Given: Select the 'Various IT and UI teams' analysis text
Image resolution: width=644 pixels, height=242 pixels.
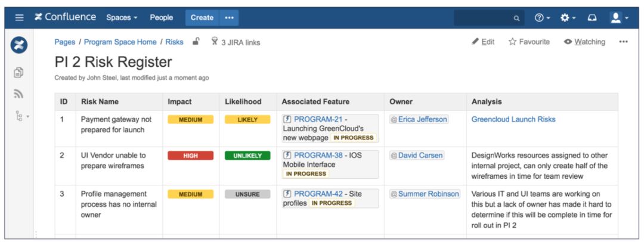Looking at the screenshot, I should click(541, 209).
